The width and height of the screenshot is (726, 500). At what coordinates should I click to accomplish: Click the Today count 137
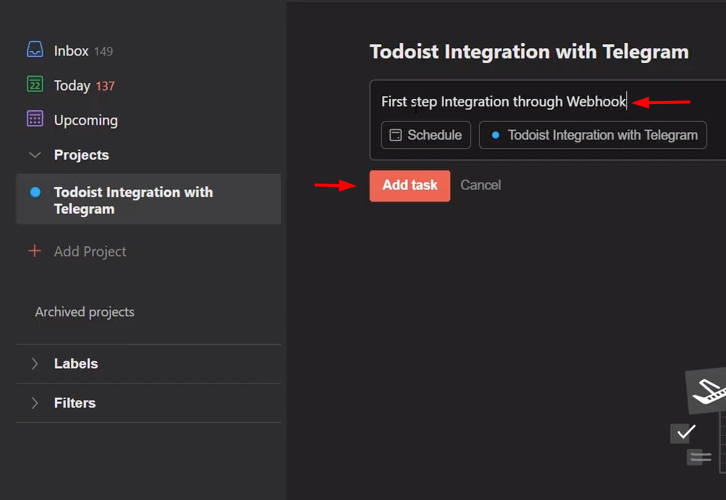tap(105, 86)
